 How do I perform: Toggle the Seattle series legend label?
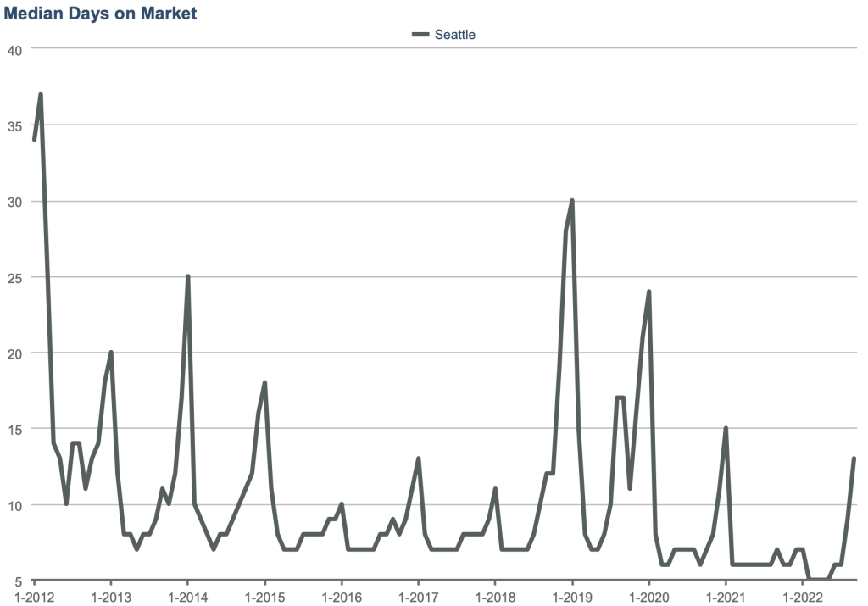coord(454,35)
